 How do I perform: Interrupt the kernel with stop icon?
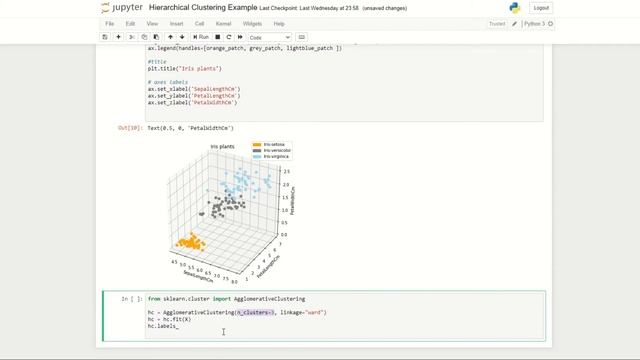218,37
